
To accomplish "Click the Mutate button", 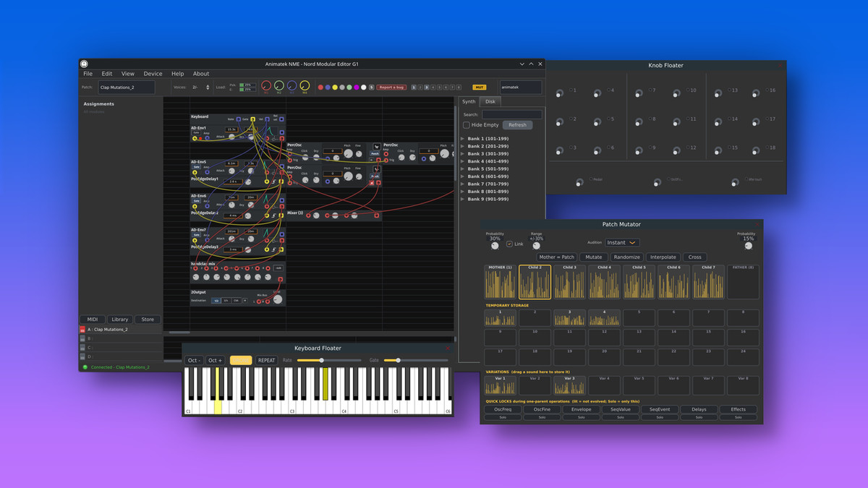I will coord(594,257).
